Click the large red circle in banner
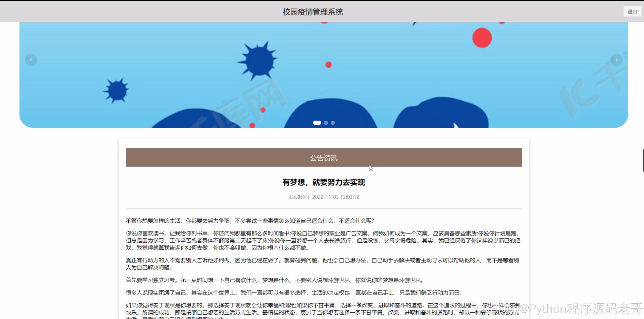 pyautogui.click(x=482, y=38)
